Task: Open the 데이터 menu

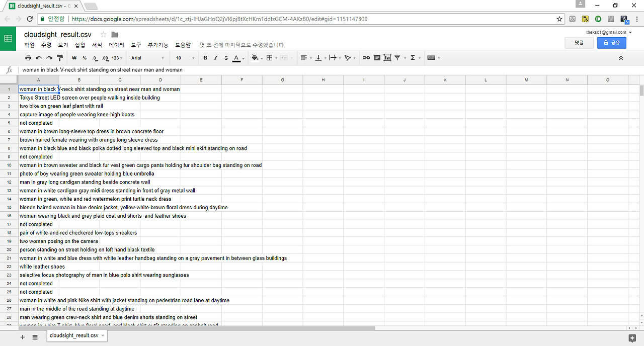Action: [116, 45]
